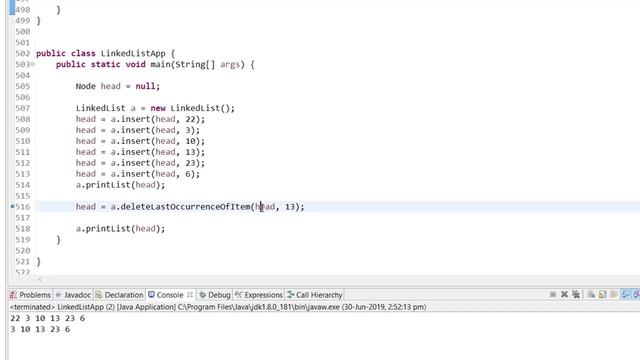Click the class name LinkedListApp on line 502
The width and height of the screenshot is (640, 360).
[133, 53]
